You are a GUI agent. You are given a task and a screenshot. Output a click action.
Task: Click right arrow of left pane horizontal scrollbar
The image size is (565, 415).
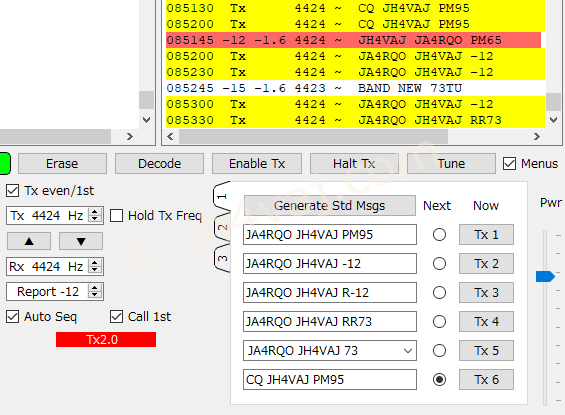(x=130, y=137)
